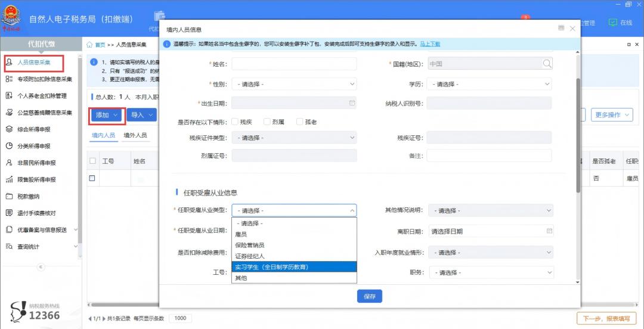Open the 性别 dropdown
Image resolution: width=644 pixels, height=329 pixels.
point(294,84)
